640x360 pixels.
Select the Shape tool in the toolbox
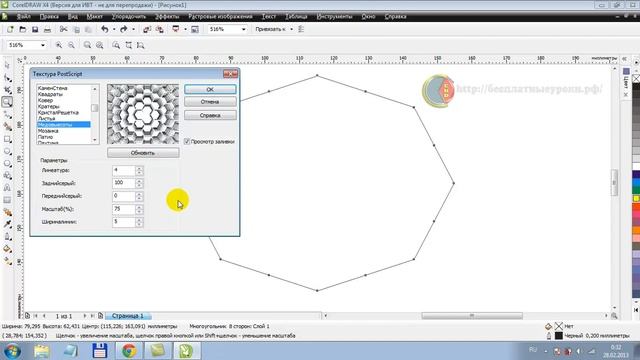click(x=7, y=78)
